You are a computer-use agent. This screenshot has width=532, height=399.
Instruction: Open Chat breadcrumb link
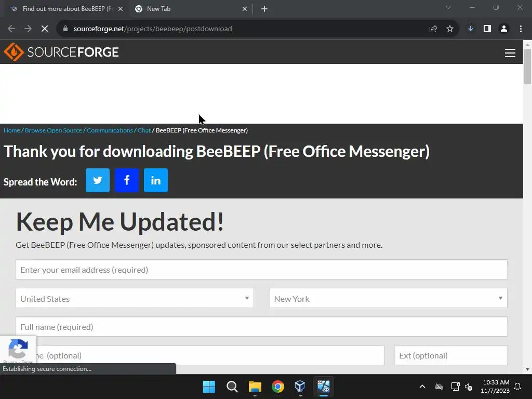[x=144, y=130]
